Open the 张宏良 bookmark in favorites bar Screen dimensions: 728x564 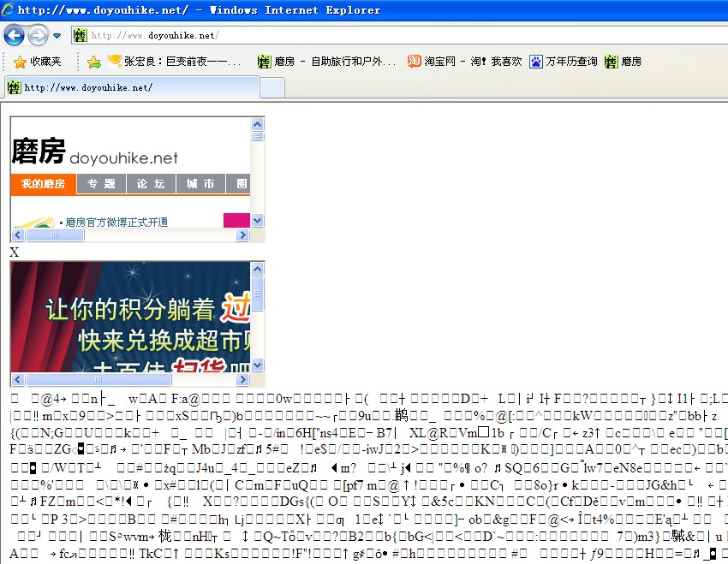(174, 62)
